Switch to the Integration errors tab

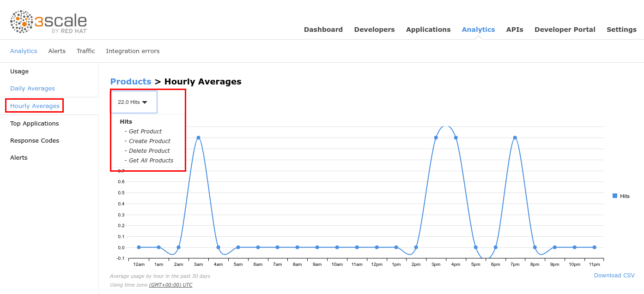pos(133,51)
